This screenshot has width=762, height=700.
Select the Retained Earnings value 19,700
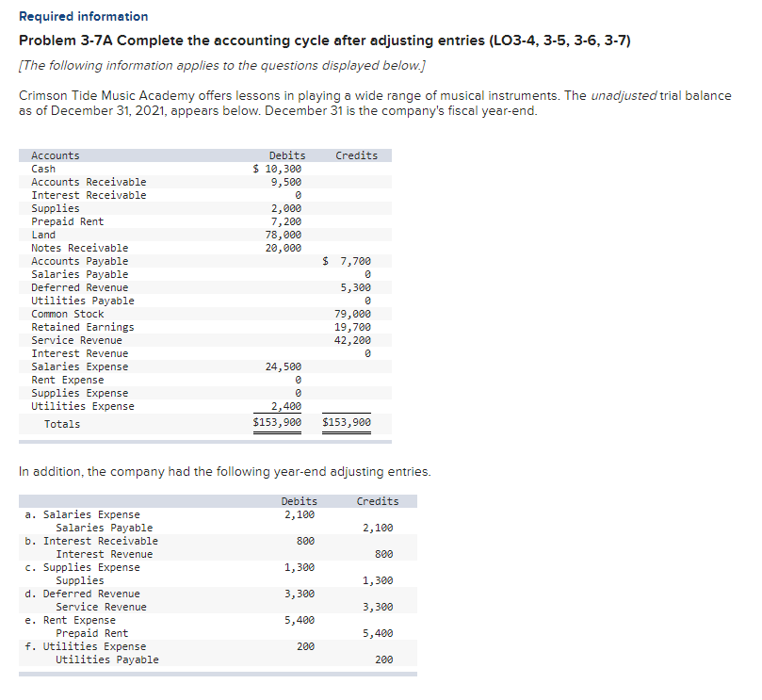click(x=353, y=327)
